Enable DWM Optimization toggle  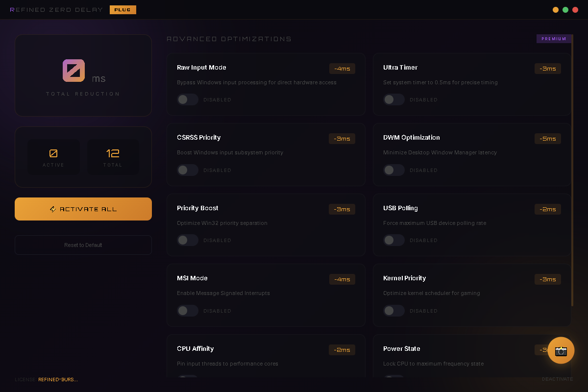(x=393, y=170)
